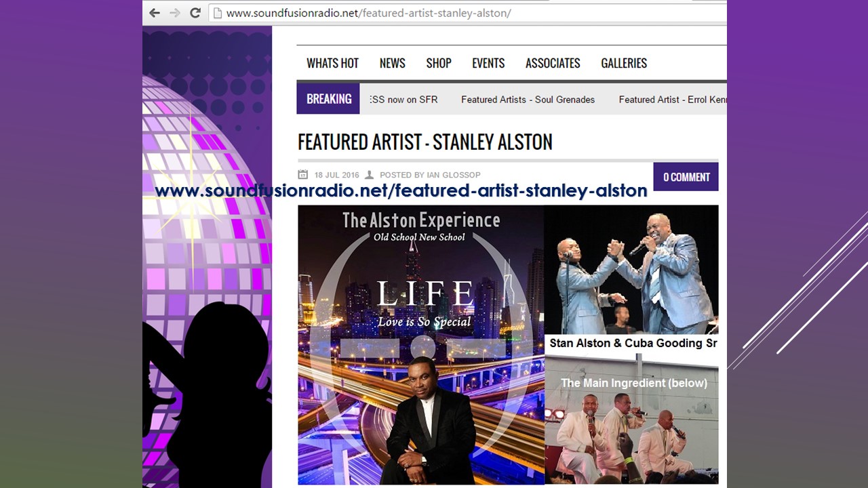Open the Featured Artist - Errol ticker link
Screen dimensions: 868x488
[x=671, y=100]
